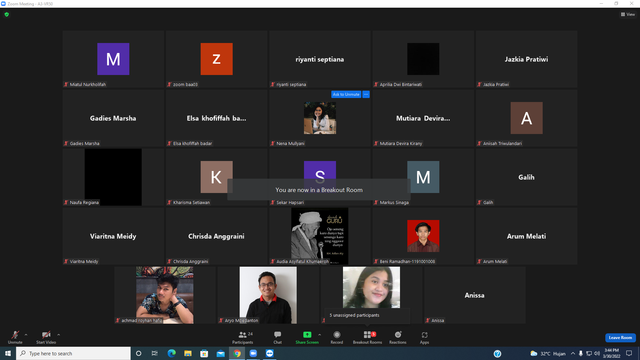
Task: Start Video from the Zoom toolbar
Action: 46,337
